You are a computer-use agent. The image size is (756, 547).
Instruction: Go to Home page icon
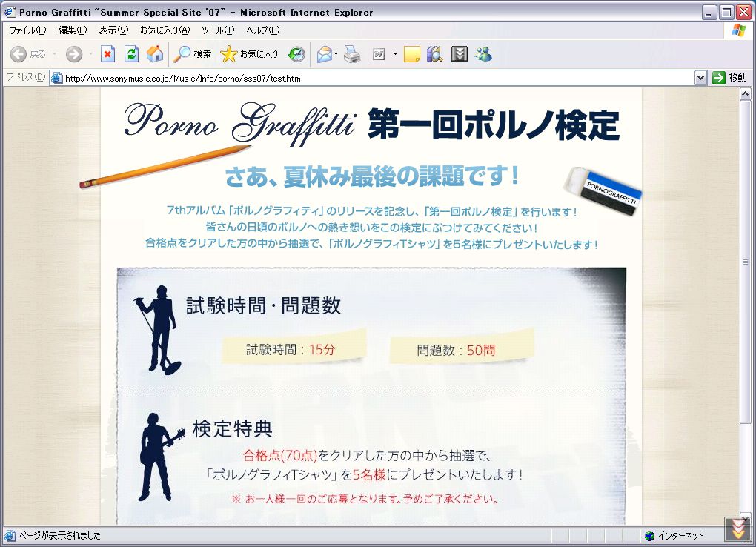click(x=155, y=54)
